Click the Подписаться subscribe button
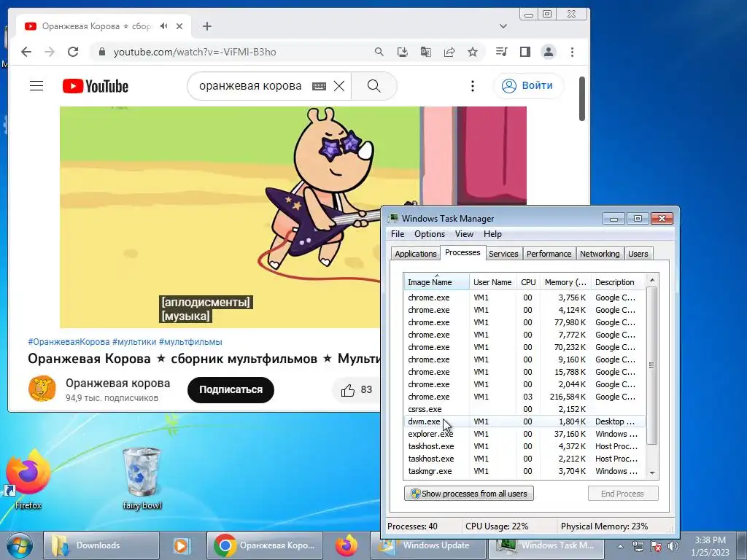The height and width of the screenshot is (560, 747). 231,389
